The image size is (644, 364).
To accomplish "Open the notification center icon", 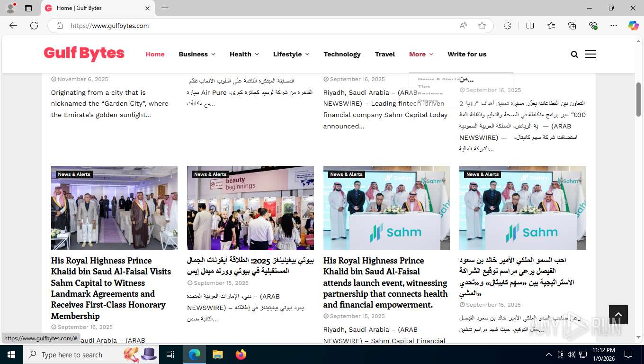I will click(628, 355).
